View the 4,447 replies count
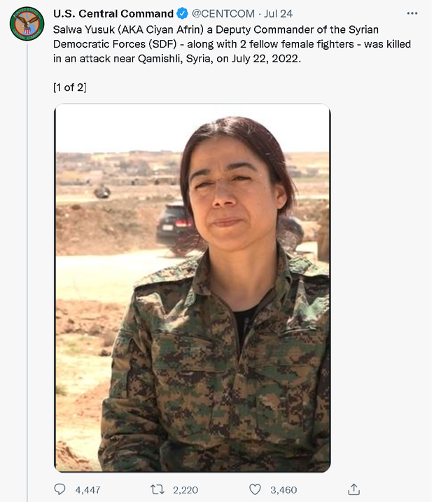This screenshot has height=502, width=448. click(87, 490)
